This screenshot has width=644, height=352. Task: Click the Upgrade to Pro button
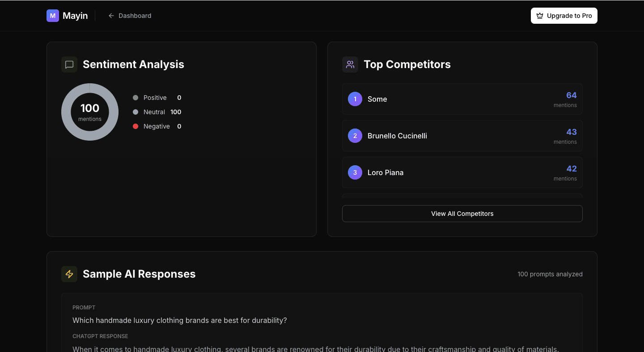(564, 15)
